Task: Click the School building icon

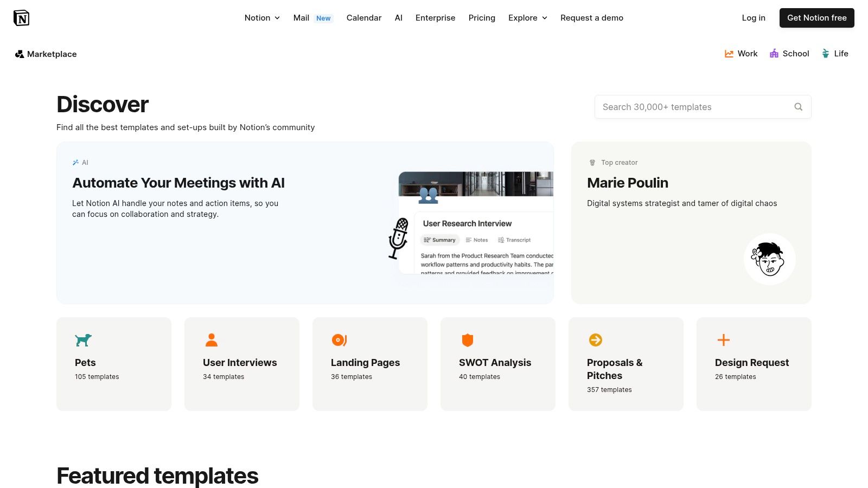Action: point(774,54)
